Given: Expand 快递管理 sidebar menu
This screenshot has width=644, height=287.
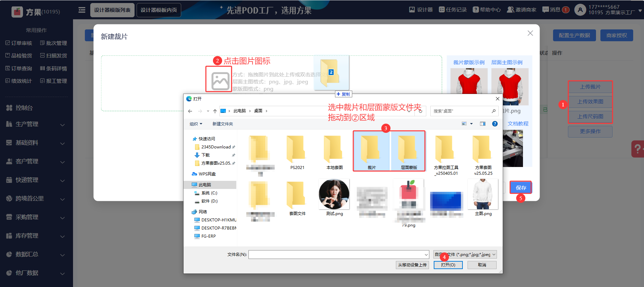Looking at the screenshot, I should coord(36,180).
